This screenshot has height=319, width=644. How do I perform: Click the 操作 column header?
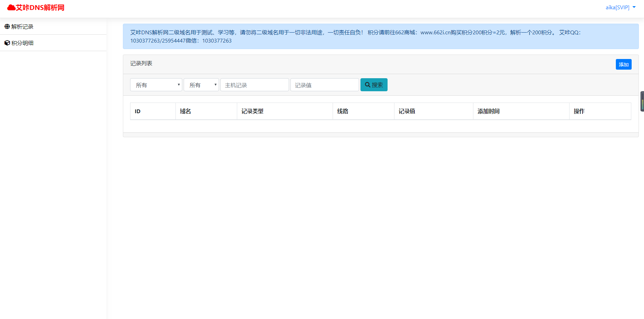[579, 111]
